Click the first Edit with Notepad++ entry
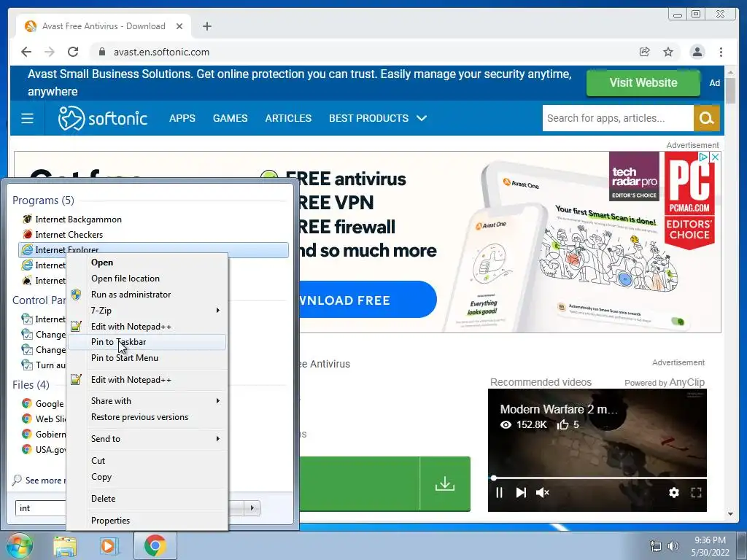Screen dimensions: 747x560 147,326
